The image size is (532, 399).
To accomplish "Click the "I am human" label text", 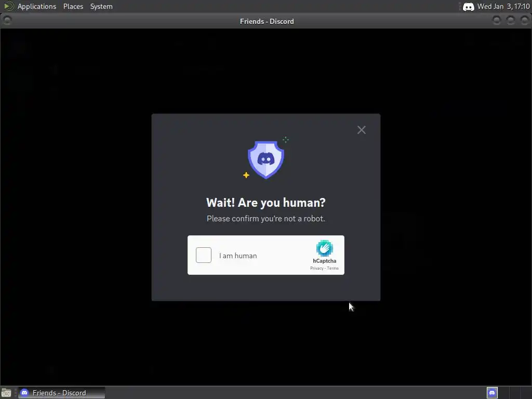I will pos(238,256).
